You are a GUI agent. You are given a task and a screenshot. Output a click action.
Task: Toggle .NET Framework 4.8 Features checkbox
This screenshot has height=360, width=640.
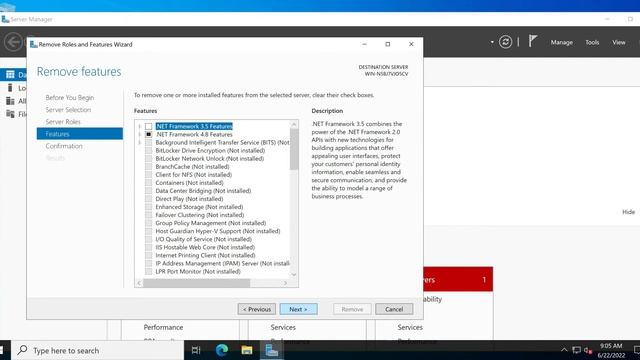[149, 134]
